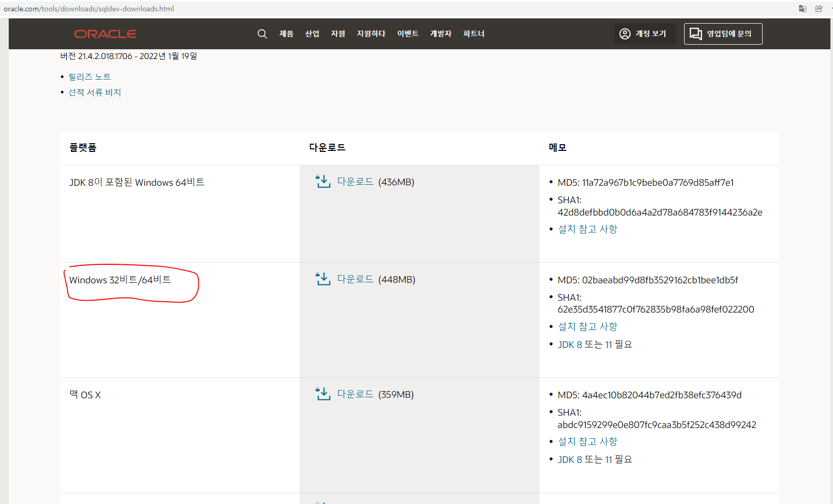Screen dimensions: 833x504
Task: Click MD5 11a72a967b1c9bebe0a7769d85aff7e1 text
Action: click(646, 183)
